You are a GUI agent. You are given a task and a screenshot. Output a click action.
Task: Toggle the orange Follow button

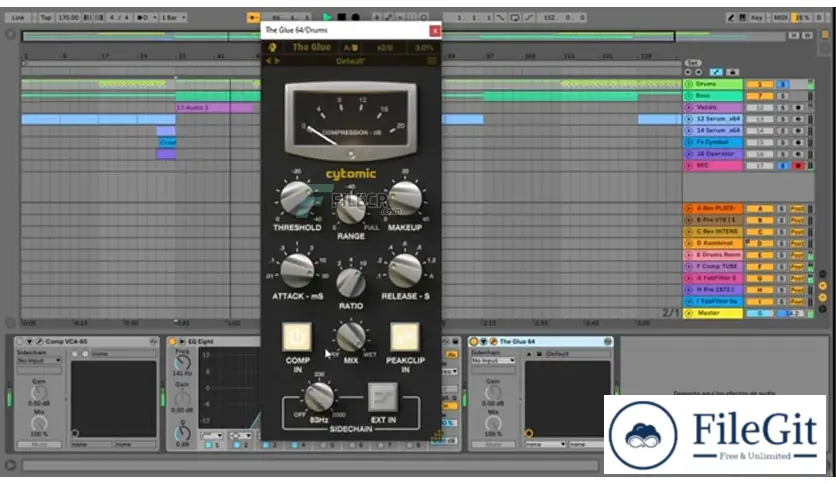click(x=253, y=18)
